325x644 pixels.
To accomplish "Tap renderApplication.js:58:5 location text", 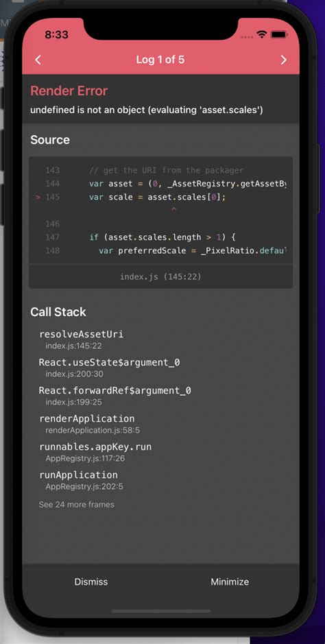I will [93, 431].
